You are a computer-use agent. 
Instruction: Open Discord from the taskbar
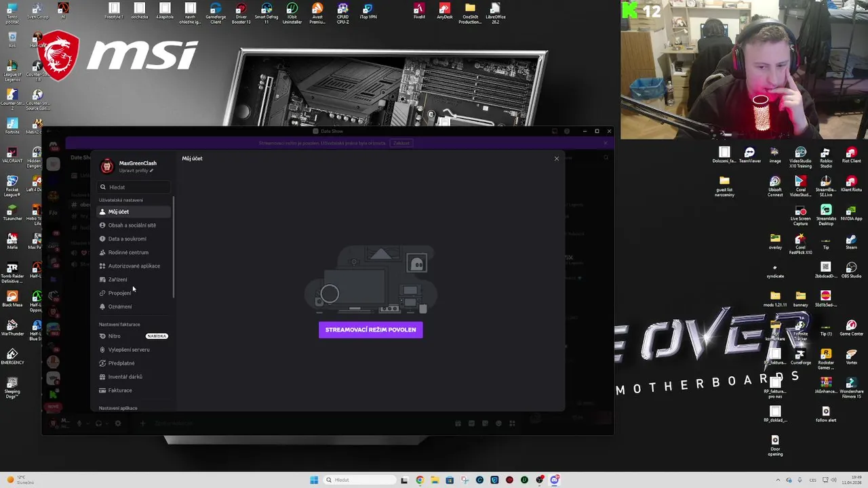point(554,480)
